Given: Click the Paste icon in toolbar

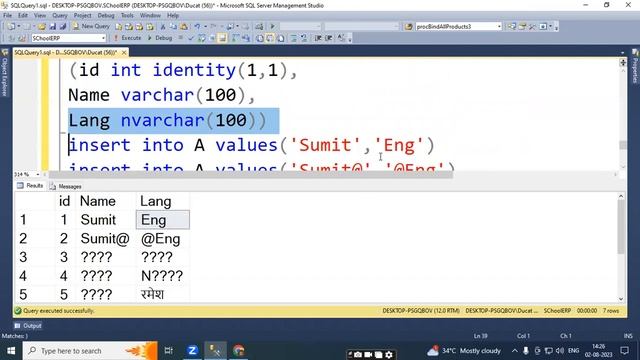Looking at the screenshot, I should coord(184,27).
